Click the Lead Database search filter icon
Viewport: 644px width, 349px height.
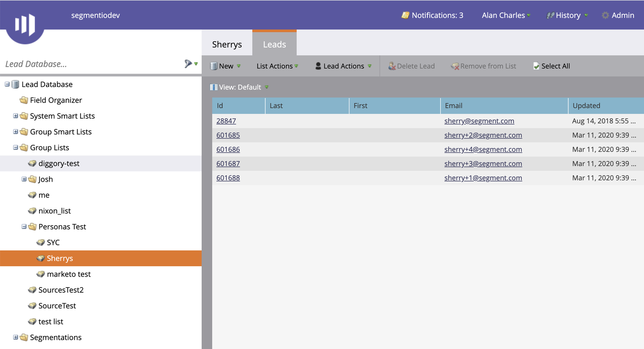pyautogui.click(x=188, y=64)
